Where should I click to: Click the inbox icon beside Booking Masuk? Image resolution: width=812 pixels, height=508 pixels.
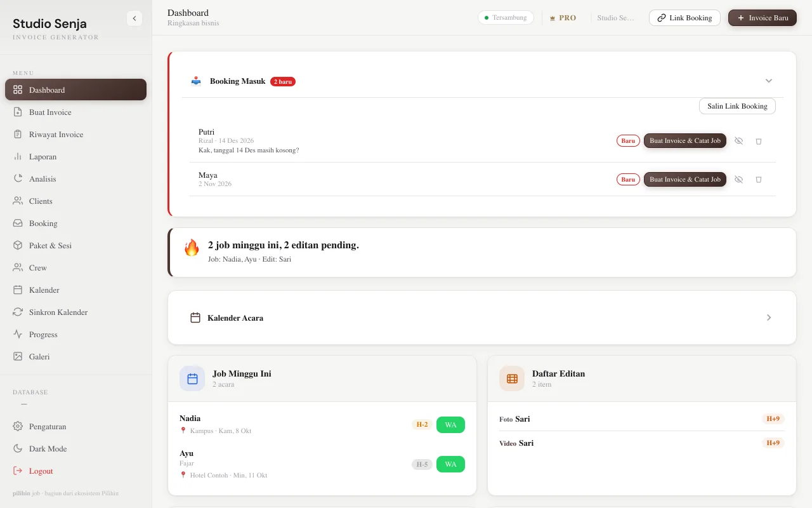pos(196,81)
